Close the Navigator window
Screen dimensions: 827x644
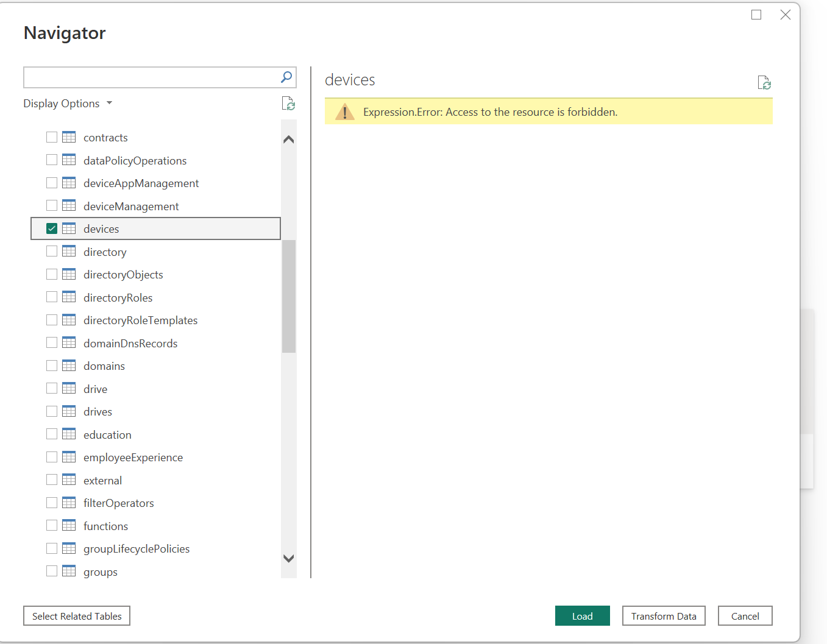786,15
